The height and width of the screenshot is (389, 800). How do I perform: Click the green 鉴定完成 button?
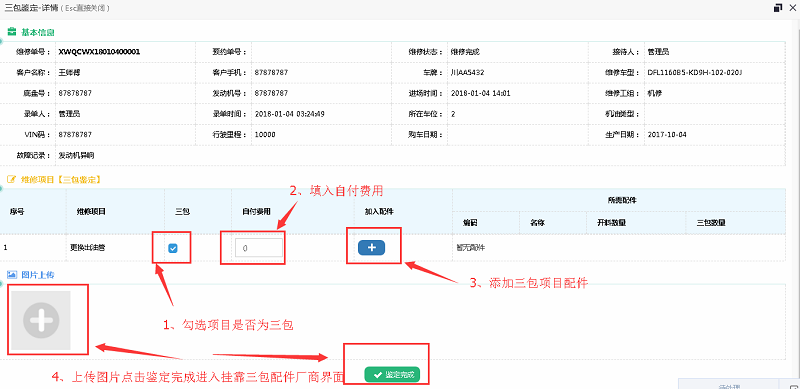tap(392, 375)
